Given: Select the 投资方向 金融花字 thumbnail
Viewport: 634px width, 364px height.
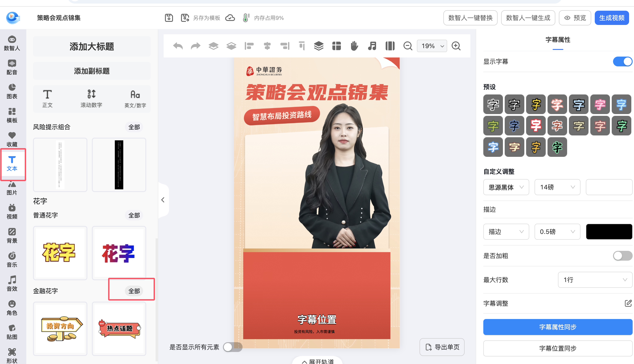Looking at the screenshot, I should (x=60, y=329).
